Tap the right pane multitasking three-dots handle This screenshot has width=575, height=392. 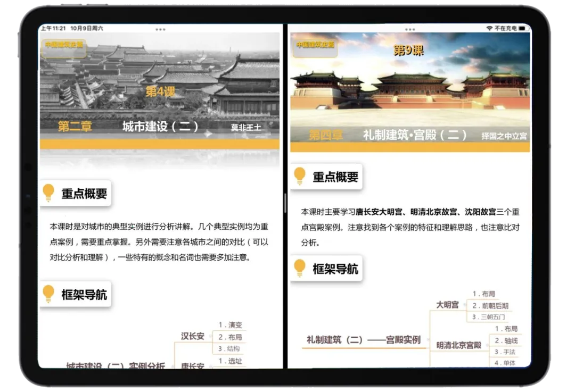pos(410,29)
